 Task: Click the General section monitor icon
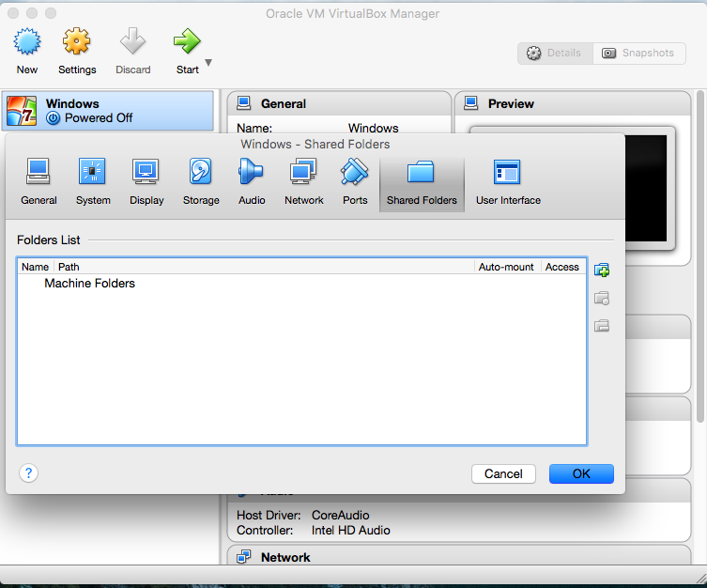click(243, 103)
